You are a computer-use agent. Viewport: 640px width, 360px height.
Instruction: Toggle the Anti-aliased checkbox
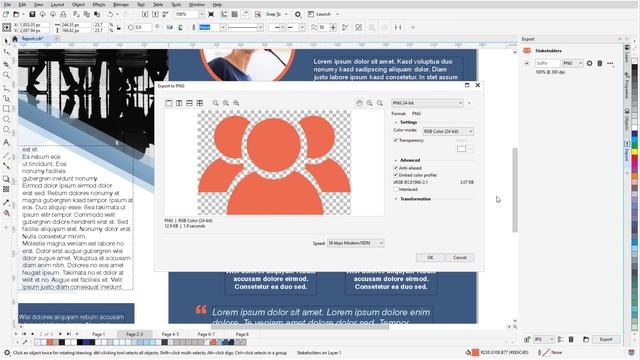point(396,168)
